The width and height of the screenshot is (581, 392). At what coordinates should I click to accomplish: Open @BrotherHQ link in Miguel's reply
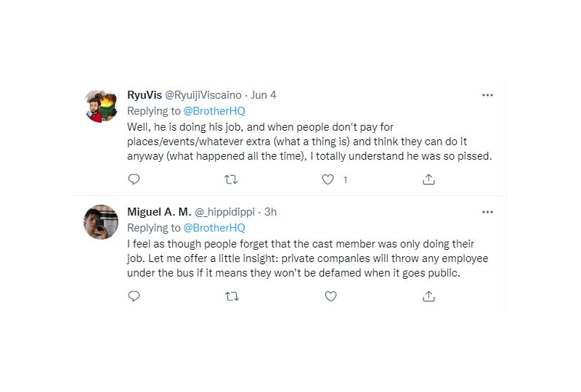214,227
